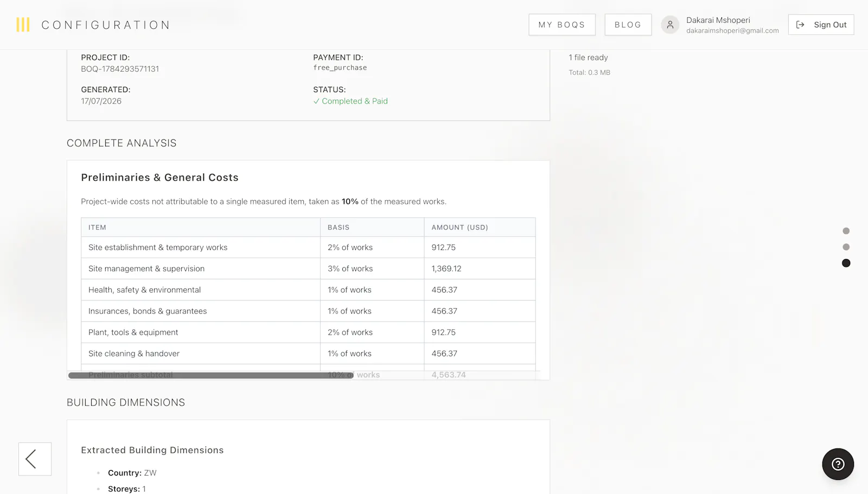
Task: Jump to the second page dot indicator
Action: [x=846, y=247]
